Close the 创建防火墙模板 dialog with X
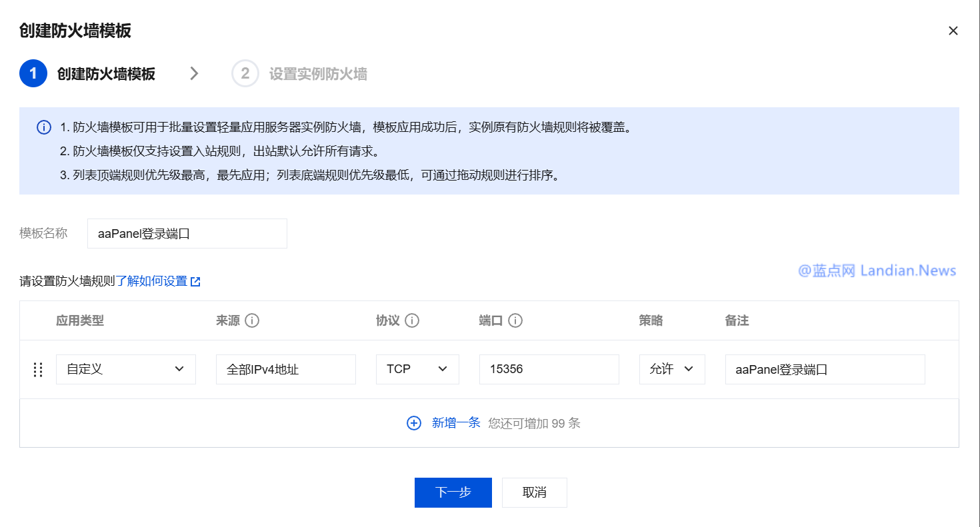 pos(953,31)
